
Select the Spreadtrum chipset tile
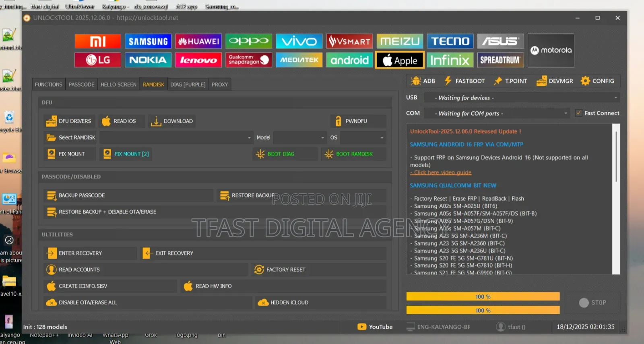click(x=500, y=60)
